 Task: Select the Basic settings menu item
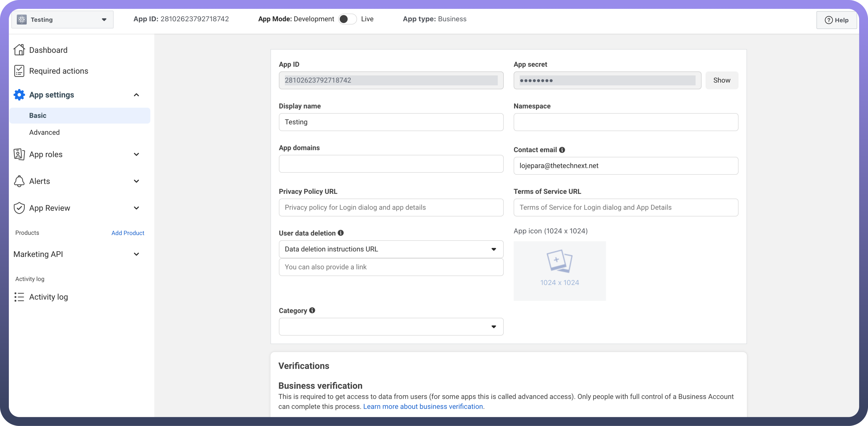point(38,116)
